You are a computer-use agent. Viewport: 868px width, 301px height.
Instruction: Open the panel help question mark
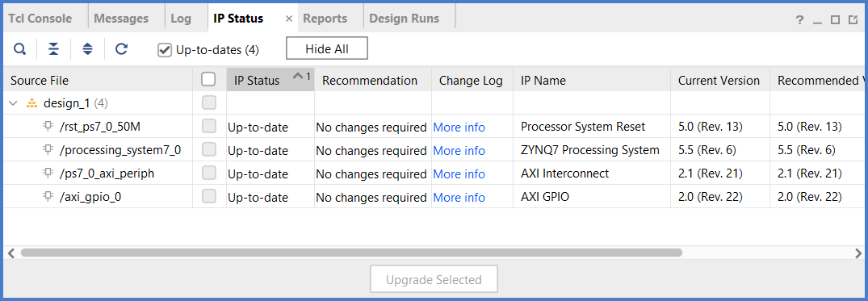pos(799,20)
